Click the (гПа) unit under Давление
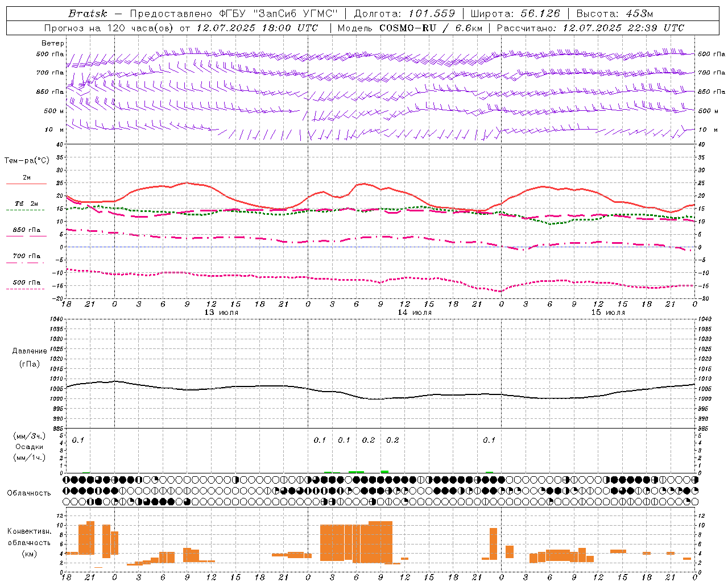Viewport: 728px width, 582px height. tap(30, 363)
